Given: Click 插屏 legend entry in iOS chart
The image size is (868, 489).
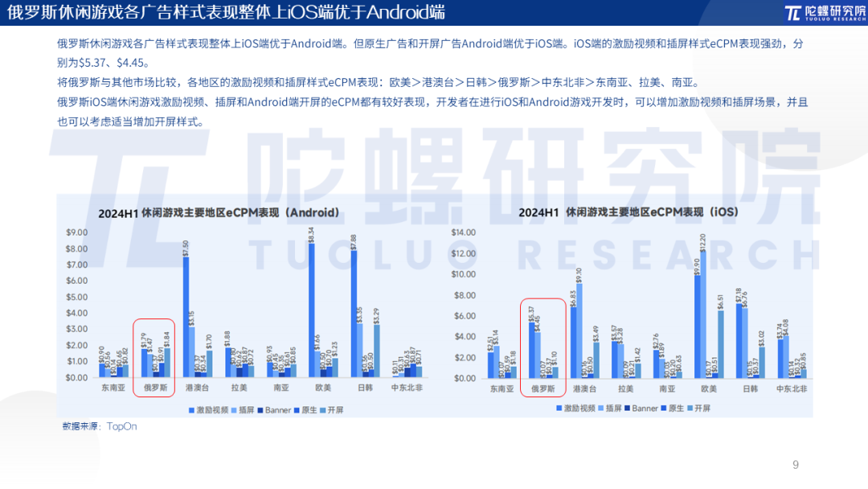Looking at the screenshot, I should click(x=610, y=408).
